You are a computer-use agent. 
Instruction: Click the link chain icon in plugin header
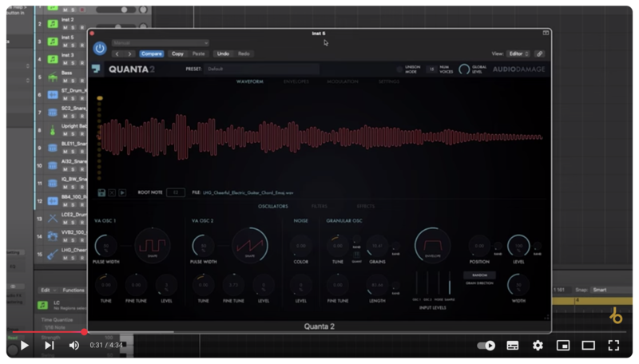(x=540, y=53)
